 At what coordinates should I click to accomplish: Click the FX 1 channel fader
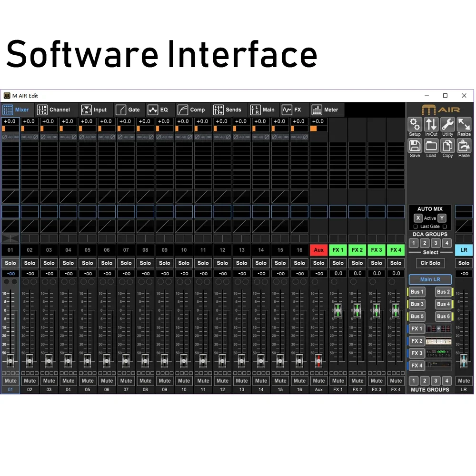338,310
